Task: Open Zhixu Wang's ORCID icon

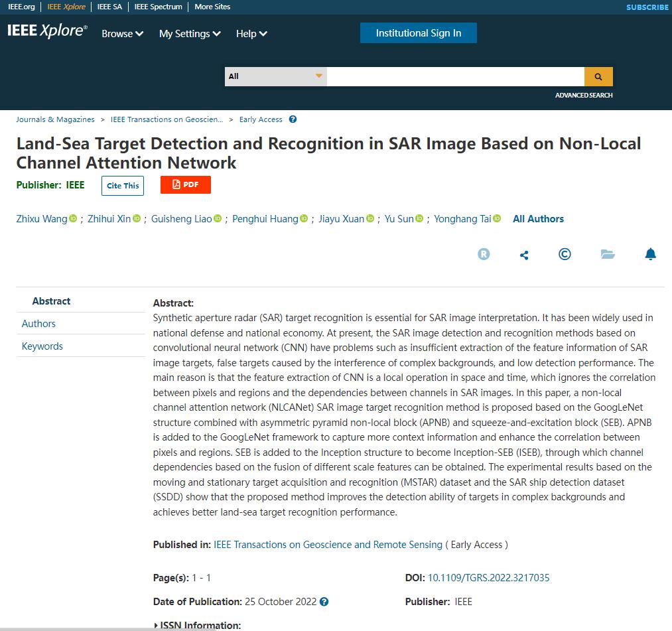Action: click(73, 219)
